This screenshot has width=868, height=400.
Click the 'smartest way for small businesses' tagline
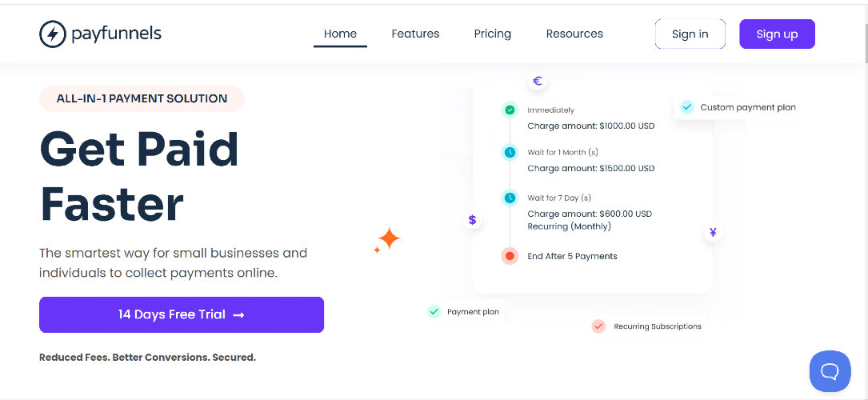click(174, 262)
